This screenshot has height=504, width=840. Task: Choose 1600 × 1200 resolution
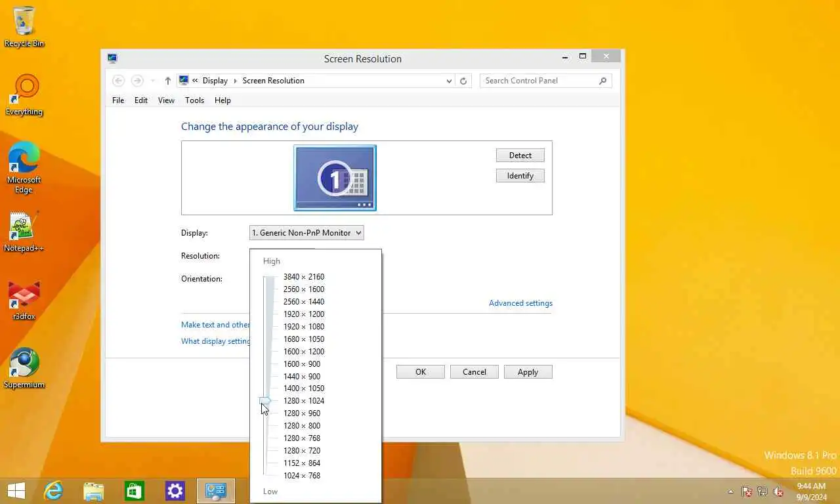(x=304, y=352)
